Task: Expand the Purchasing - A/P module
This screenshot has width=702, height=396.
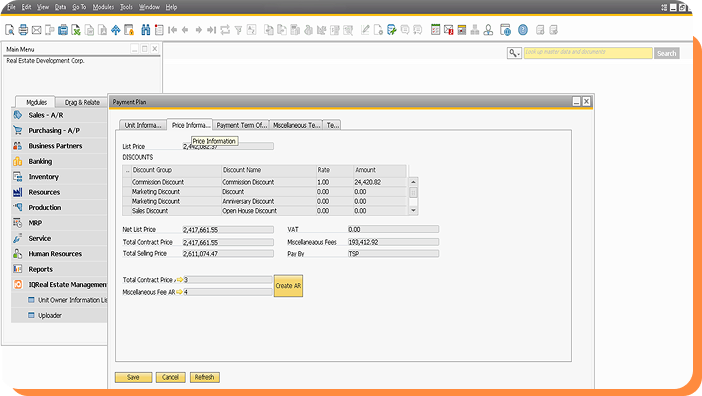Action: [x=59, y=130]
